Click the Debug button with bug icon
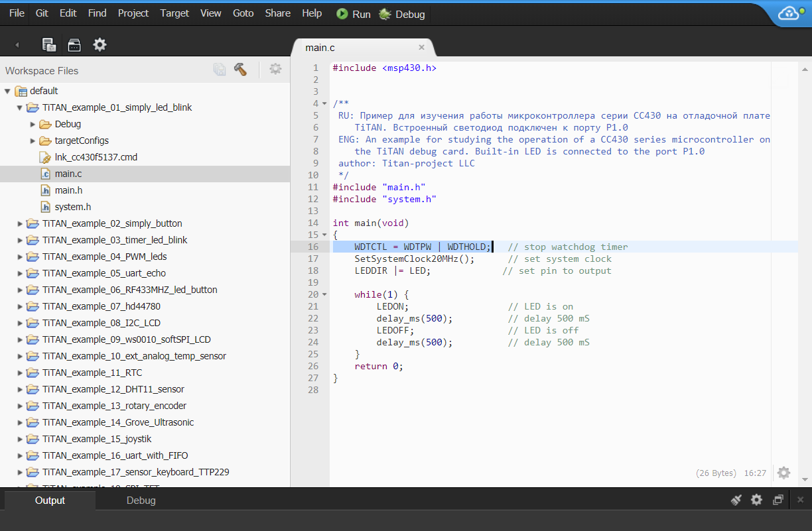The height and width of the screenshot is (531, 812). (x=402, y=14)
